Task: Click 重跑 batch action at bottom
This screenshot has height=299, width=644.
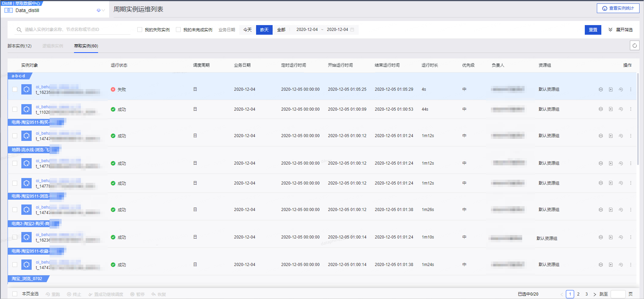Action: click(x=53, y=295)
